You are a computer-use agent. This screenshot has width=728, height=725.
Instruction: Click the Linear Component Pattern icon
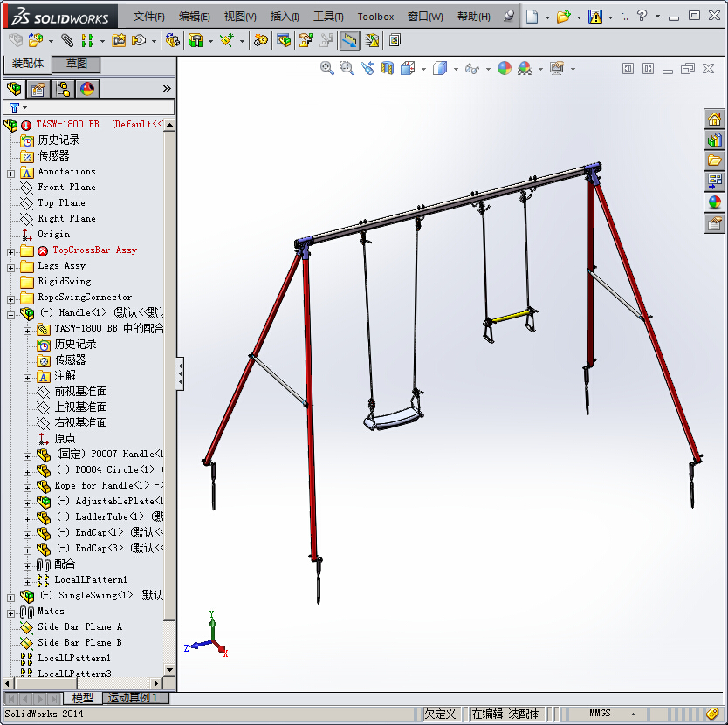tap(87, 41)
